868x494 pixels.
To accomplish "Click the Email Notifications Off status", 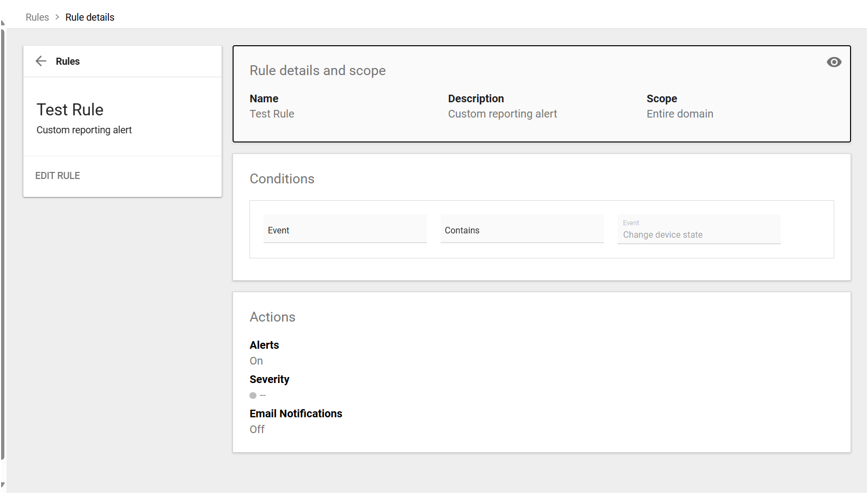I will click(x=257, y=429).
